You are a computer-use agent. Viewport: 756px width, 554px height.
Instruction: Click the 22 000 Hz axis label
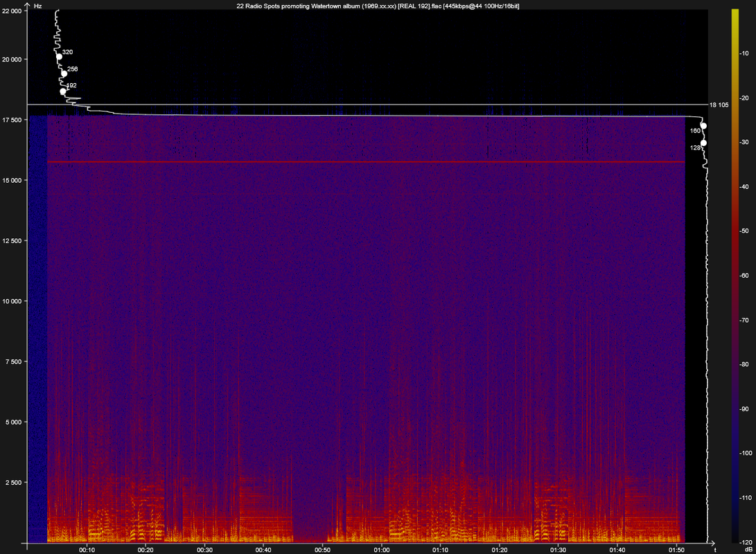[12, 11]
